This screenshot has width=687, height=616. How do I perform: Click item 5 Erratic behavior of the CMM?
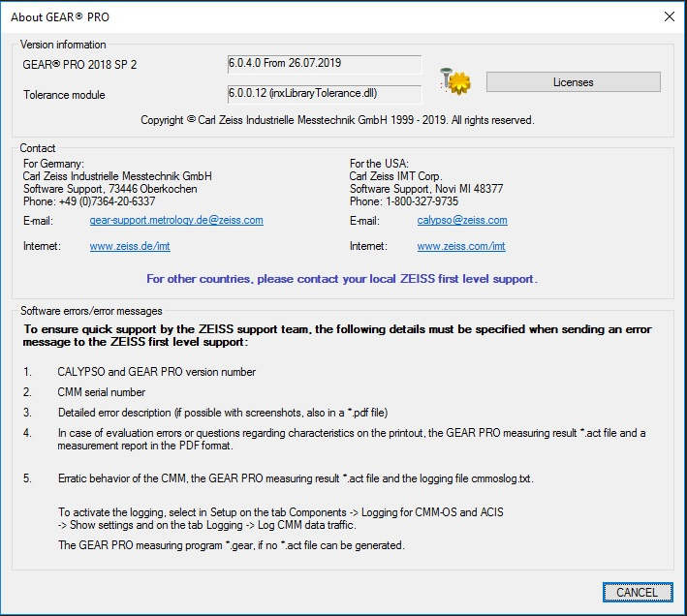296,478
